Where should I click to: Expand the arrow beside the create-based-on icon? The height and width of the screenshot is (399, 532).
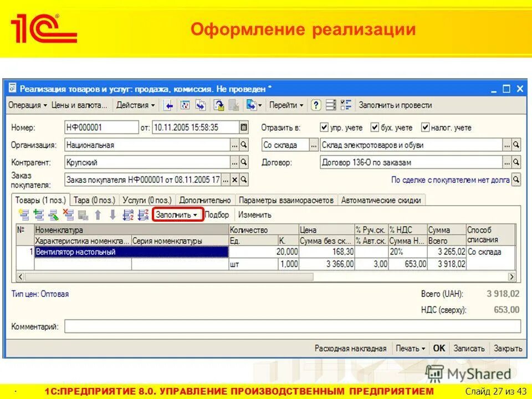click(260, 105)
